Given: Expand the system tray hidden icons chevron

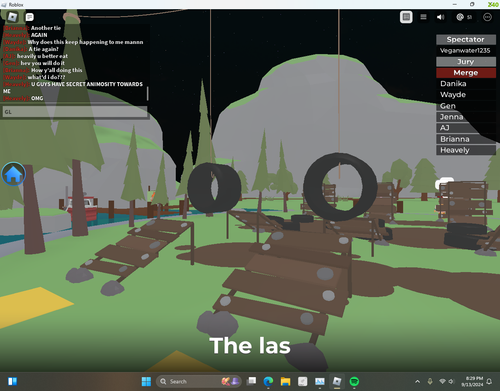Looking at the screenshot, I should [417, 381].
